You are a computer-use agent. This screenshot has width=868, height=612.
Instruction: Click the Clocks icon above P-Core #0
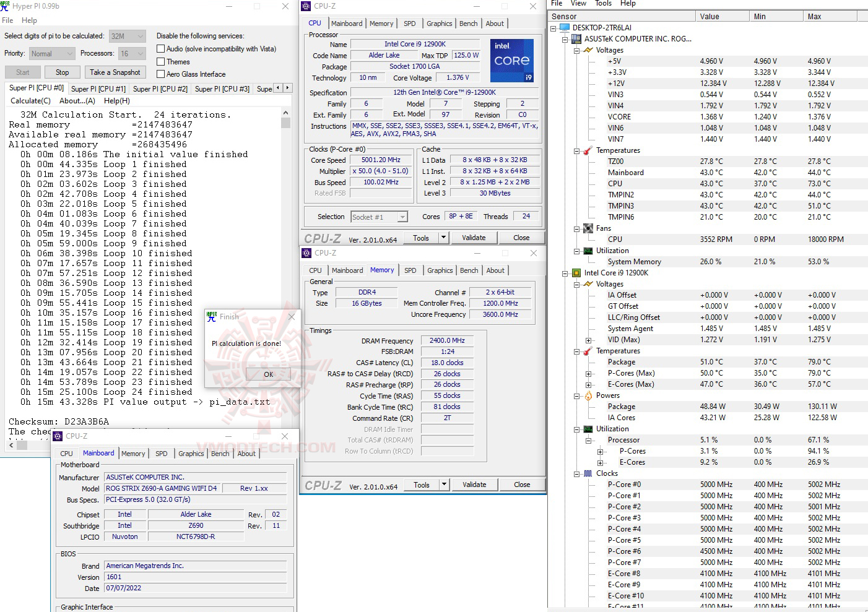(588, 473)
